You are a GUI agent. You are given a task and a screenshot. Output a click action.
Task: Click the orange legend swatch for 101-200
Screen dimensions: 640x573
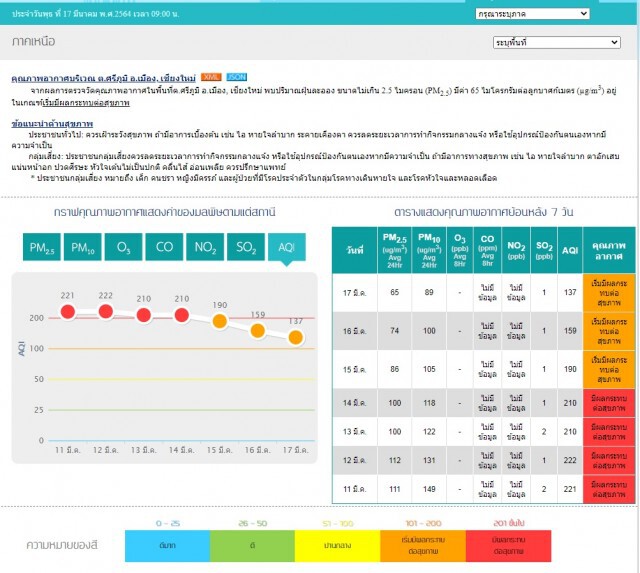[423, 546]
